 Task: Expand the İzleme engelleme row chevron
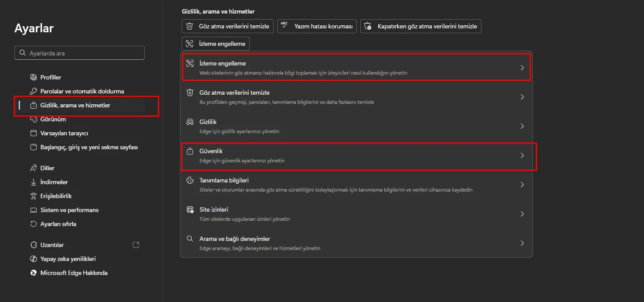522,68
